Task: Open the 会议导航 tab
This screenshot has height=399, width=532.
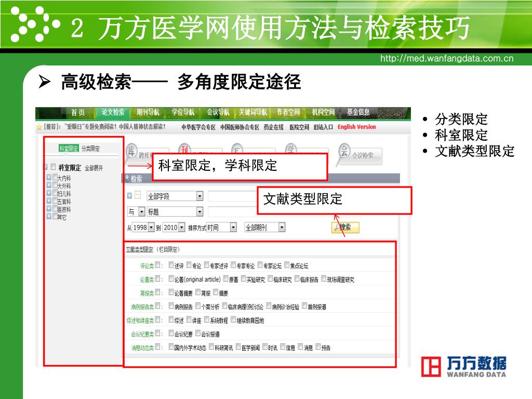Action: coord(218,112)
